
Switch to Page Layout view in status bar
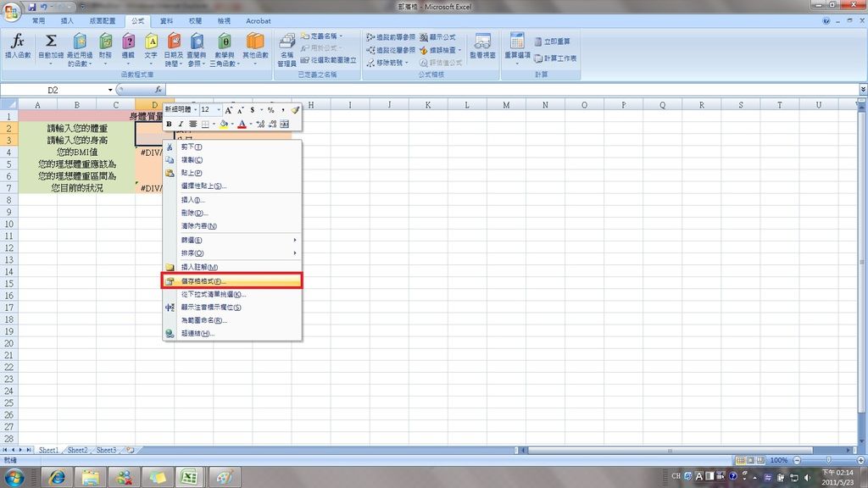[x=751, y=460]
